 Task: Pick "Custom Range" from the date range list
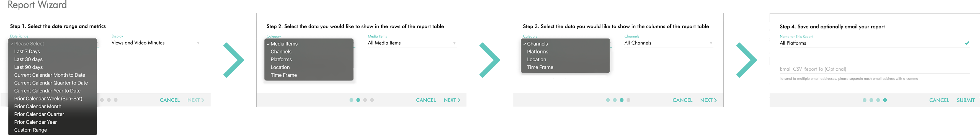pos(30,130)
